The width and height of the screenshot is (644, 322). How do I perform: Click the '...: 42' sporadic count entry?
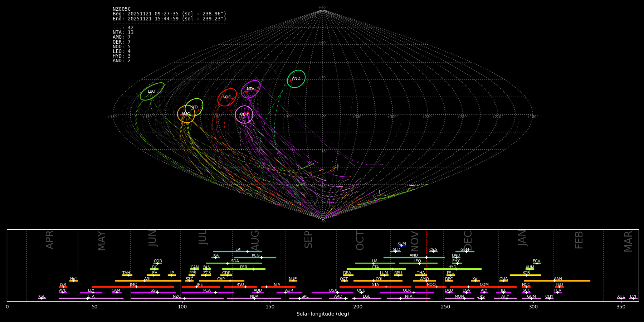(123, 28)
